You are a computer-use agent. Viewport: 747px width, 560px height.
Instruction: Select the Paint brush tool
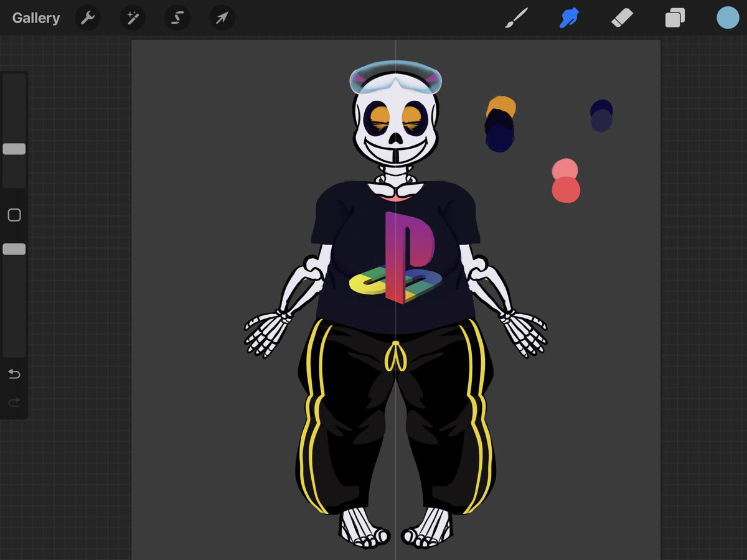tap(517, 18)
